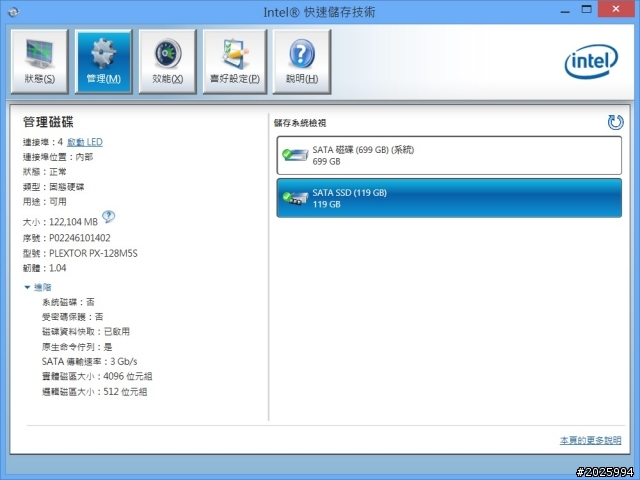Click the serial number P02246101402
640x480 pixels.
click(80, 238)
